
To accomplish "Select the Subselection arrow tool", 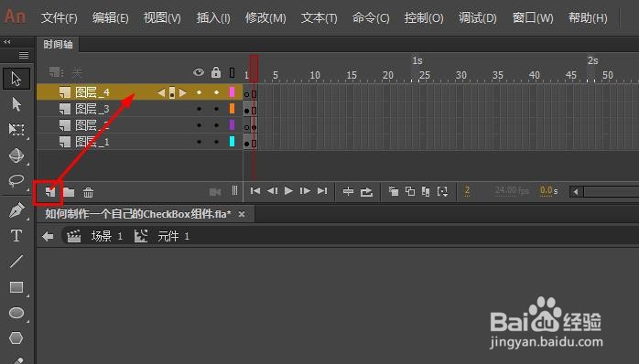I will click(x=16, y=104).
